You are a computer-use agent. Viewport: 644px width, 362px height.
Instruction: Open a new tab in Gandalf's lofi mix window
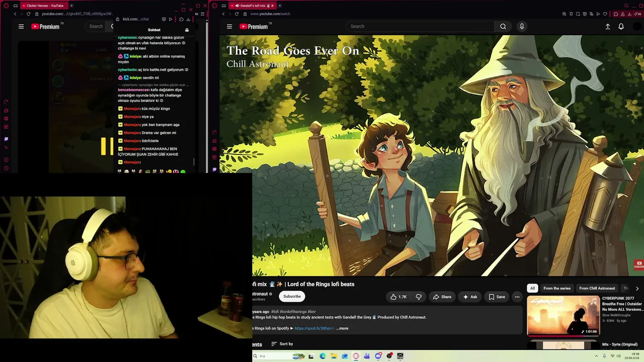pos(280,6)
